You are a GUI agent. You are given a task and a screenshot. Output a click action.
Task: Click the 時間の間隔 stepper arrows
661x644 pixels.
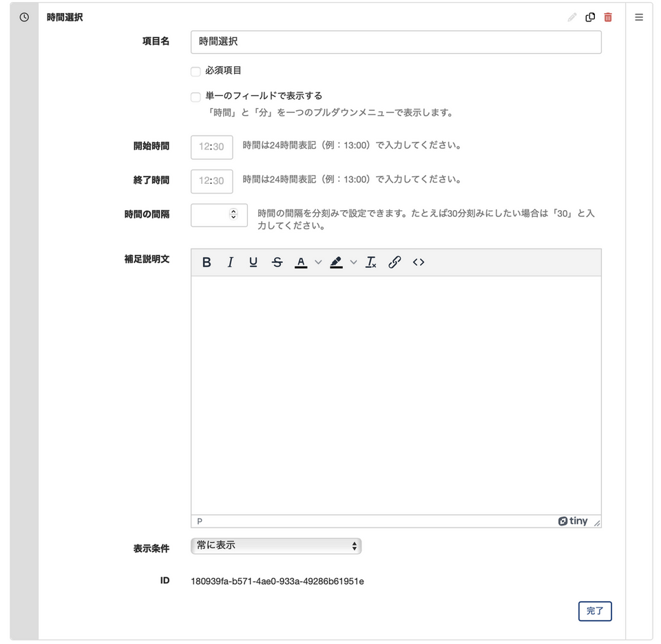[x=233, y=214]
